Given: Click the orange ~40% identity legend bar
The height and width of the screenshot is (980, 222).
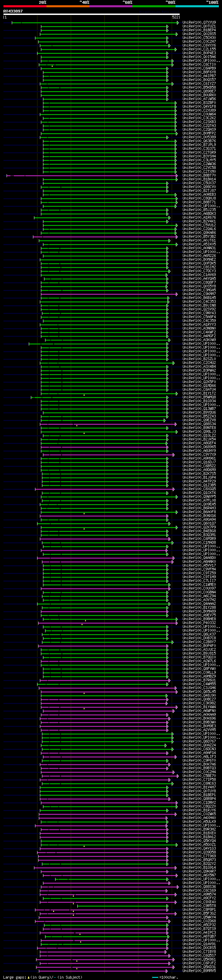Looking at the screenshot, I should pyautogui.click(x=68, y=6).
